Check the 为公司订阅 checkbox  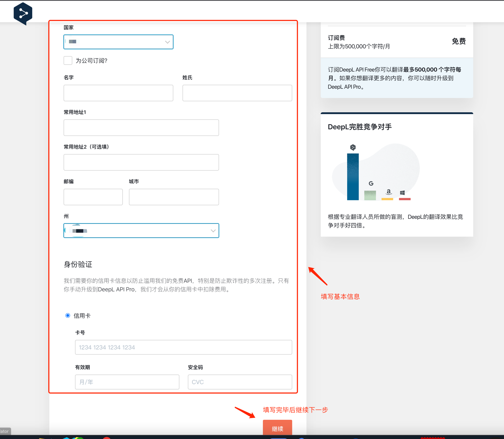(x=68, y=60)
